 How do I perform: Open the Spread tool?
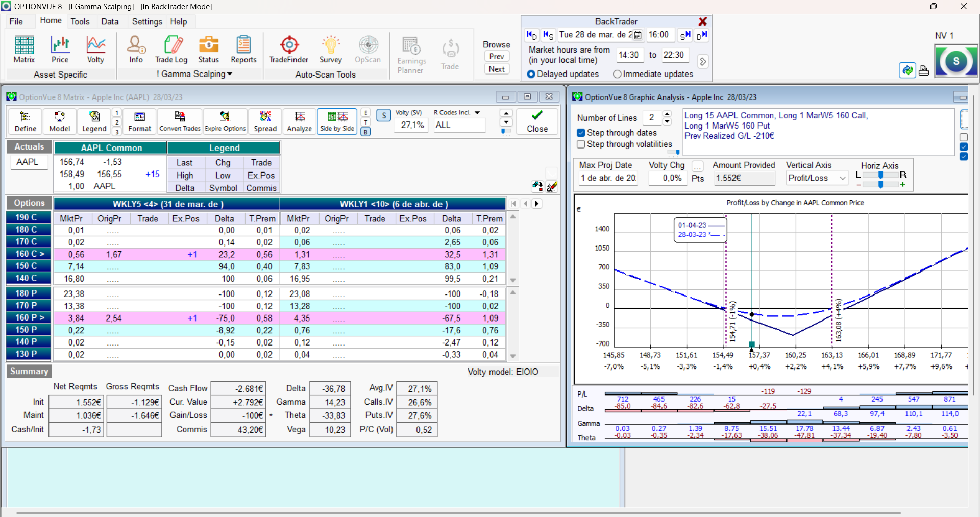coord(265,121)
